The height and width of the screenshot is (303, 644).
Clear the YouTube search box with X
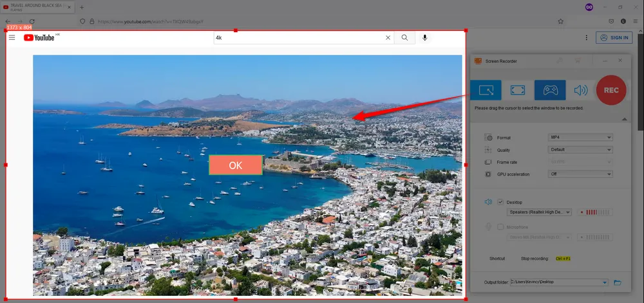pyautogui.click(x=388, y=38)
